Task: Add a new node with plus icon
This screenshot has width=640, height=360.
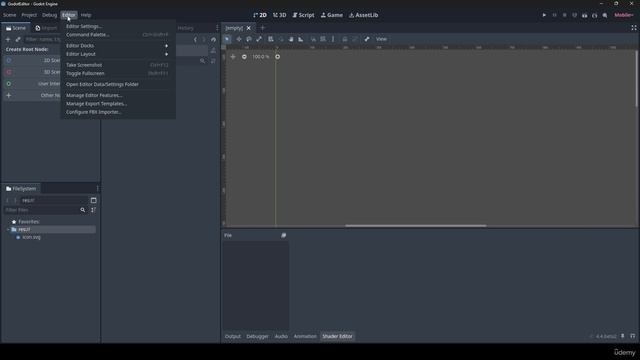Action: 8,39
